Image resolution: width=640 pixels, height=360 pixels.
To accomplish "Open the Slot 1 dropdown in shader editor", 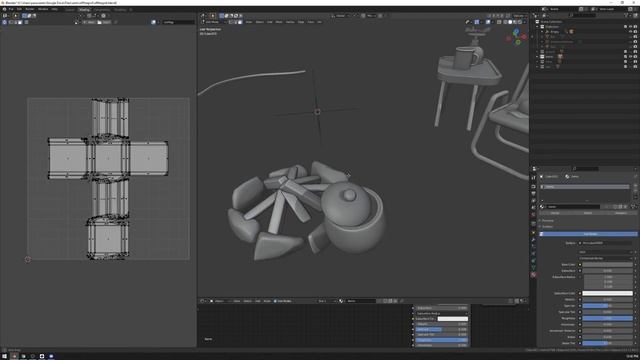I will pos(328,301).
